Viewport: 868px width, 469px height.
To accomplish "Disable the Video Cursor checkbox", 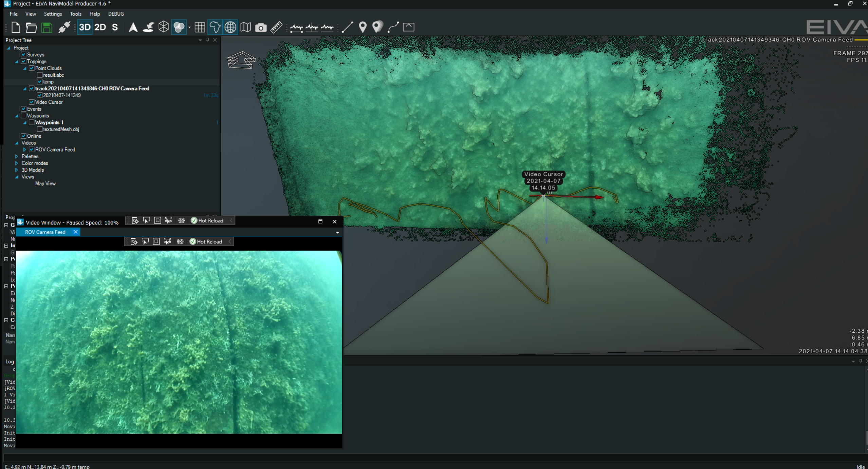I will click(32, 102).
